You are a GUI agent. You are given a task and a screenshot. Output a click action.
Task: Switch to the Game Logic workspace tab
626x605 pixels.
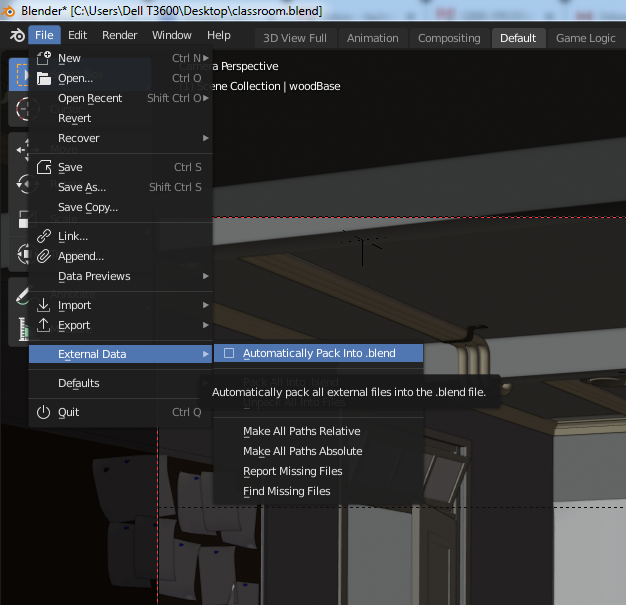(x=586, y=38)
